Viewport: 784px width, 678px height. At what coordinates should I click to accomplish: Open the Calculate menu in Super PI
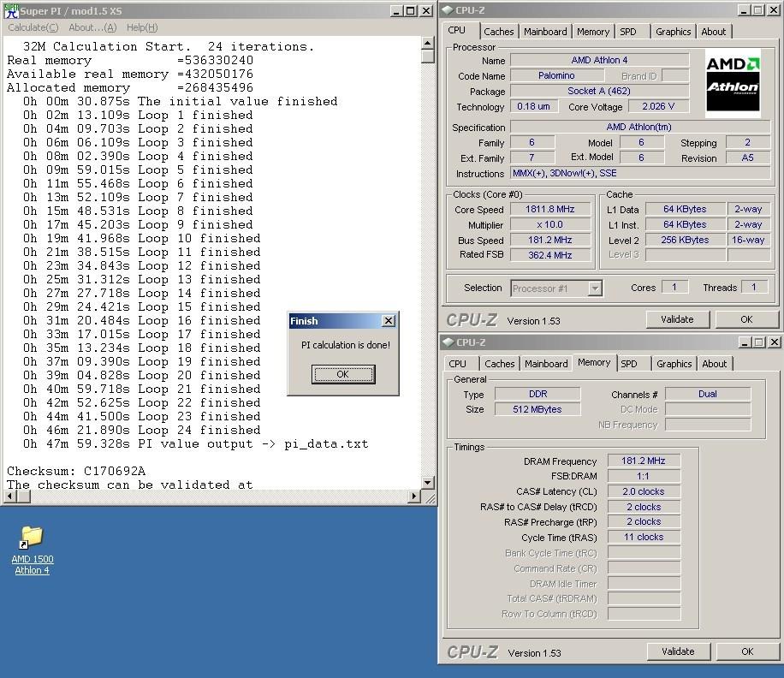click(33, 27)
